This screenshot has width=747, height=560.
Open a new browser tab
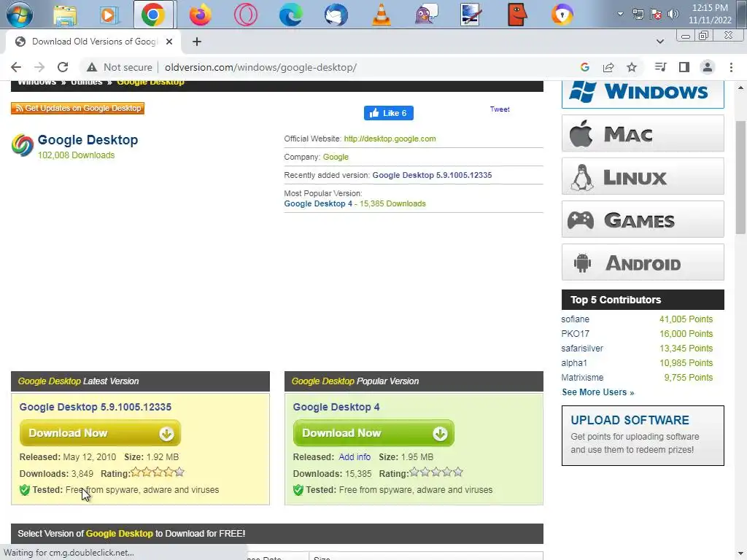click(x=197, y=42)
